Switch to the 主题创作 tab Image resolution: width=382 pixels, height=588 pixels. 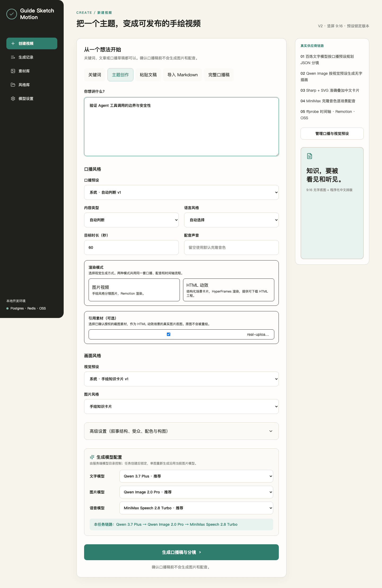[x=120, y=75]
